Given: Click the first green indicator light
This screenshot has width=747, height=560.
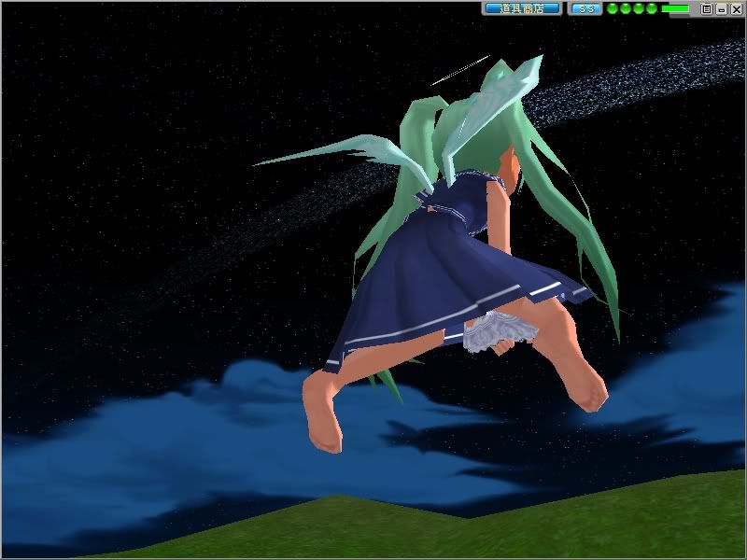Looking at the screenshot, I should 613,8.
